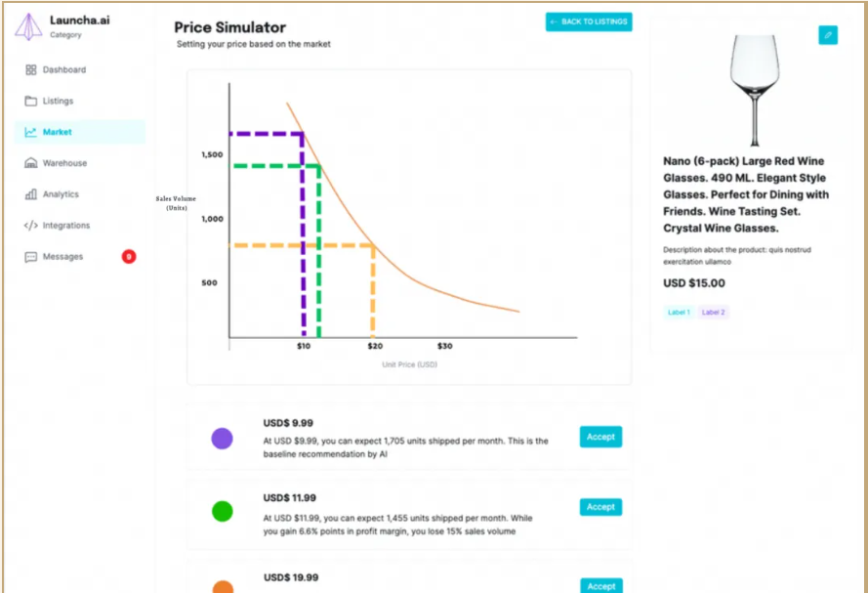The width and height of the screenshot is (868, 593).
Task: Open the Integrations page
Action: pos(66,226)
